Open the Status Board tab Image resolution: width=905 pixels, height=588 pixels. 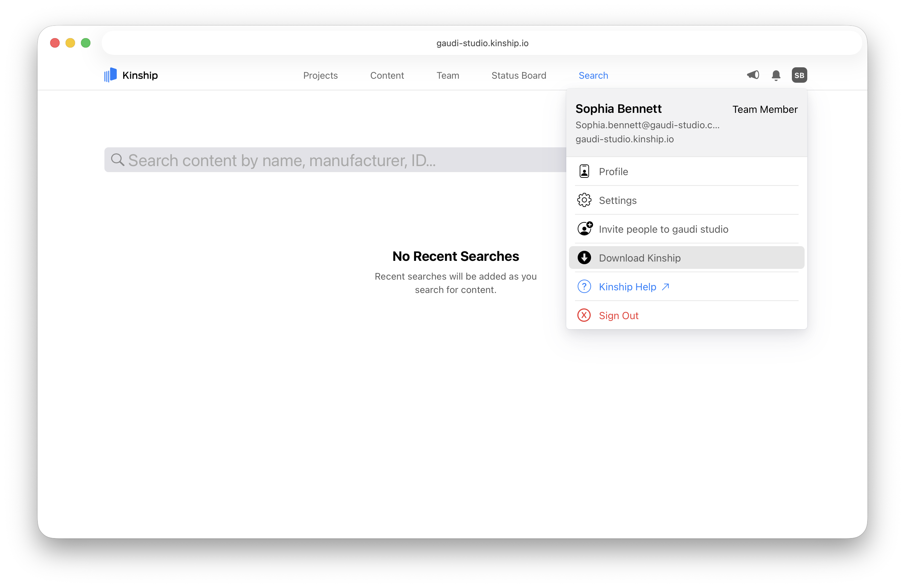pyautogui.click(x=519, y=75)
